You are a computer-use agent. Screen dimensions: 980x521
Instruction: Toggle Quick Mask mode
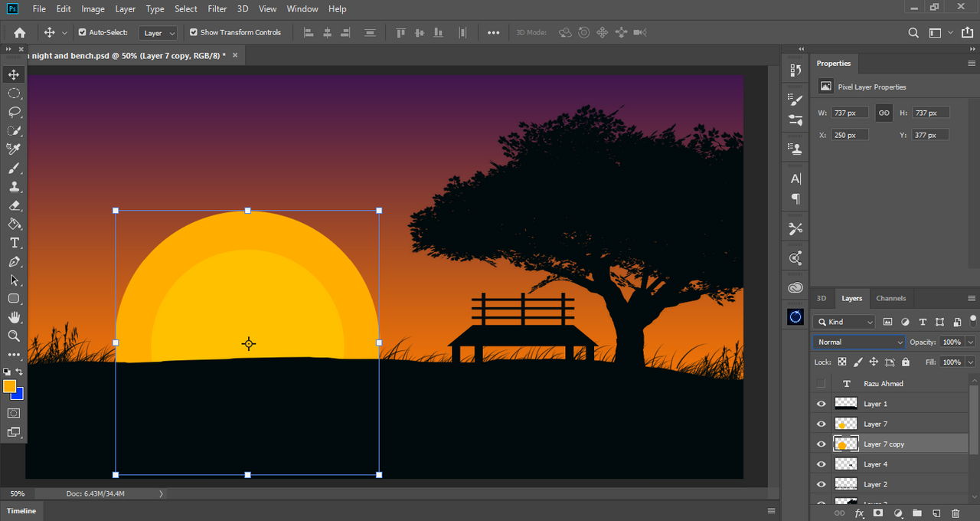click(x=14, y=414)
